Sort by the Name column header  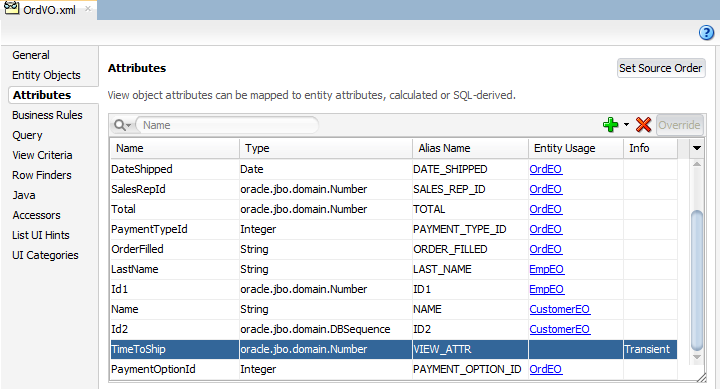[x=174, y=148]
